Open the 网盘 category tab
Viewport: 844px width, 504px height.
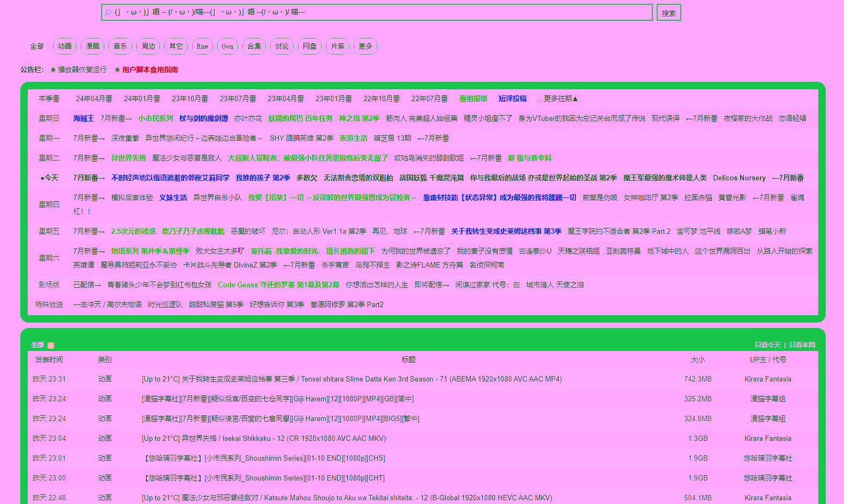click(310, 47)
